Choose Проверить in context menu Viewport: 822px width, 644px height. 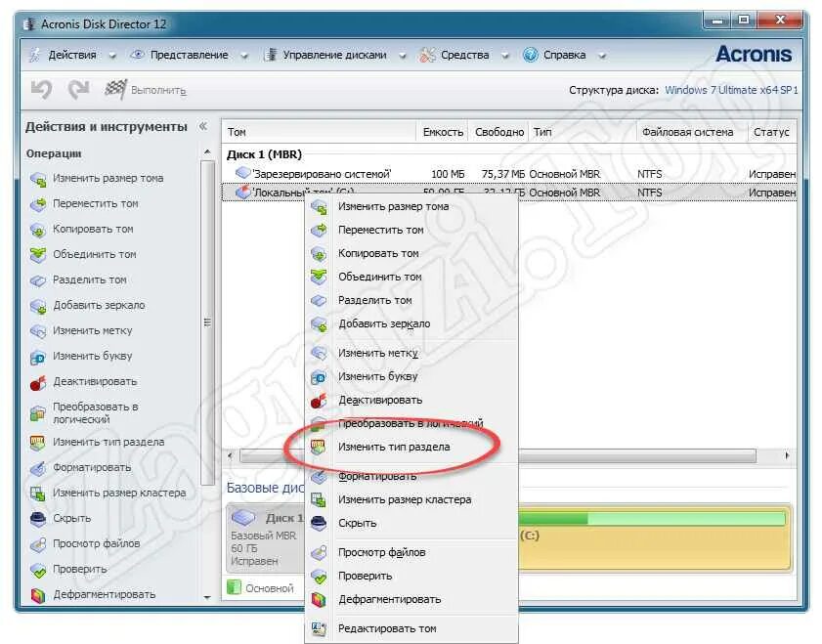point(411,576)
